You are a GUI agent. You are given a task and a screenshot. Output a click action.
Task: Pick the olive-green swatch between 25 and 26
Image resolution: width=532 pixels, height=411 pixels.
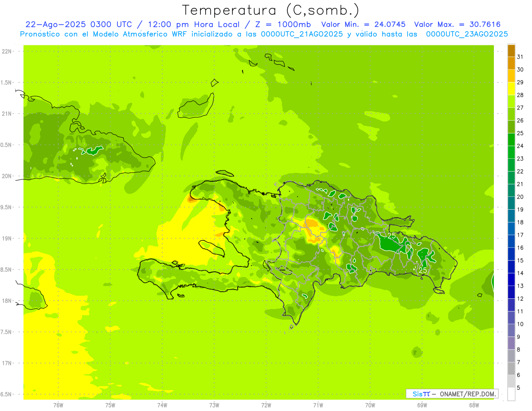[511, 127]
